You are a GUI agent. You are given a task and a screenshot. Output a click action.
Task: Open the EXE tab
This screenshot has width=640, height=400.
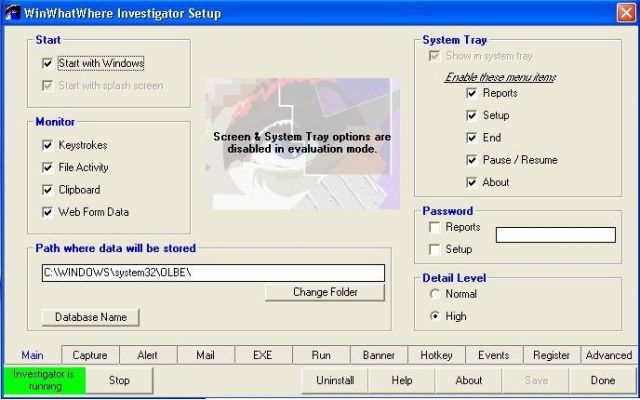point(263,355)
